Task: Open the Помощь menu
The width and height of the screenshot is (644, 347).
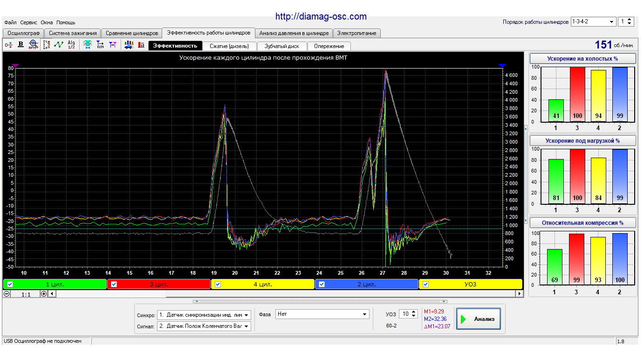Action: 66,22
